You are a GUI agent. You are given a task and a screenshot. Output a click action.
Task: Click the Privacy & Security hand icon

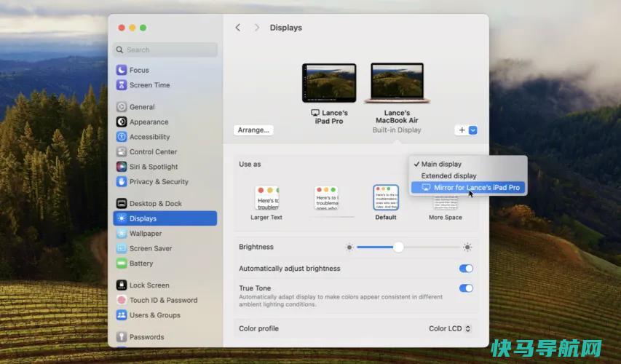(122, 181)
